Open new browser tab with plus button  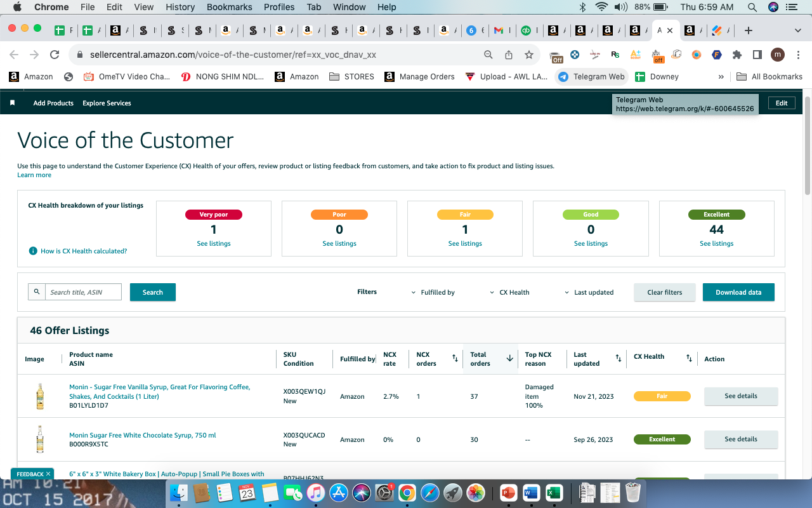pyautogui.click(x=749, y=30)
